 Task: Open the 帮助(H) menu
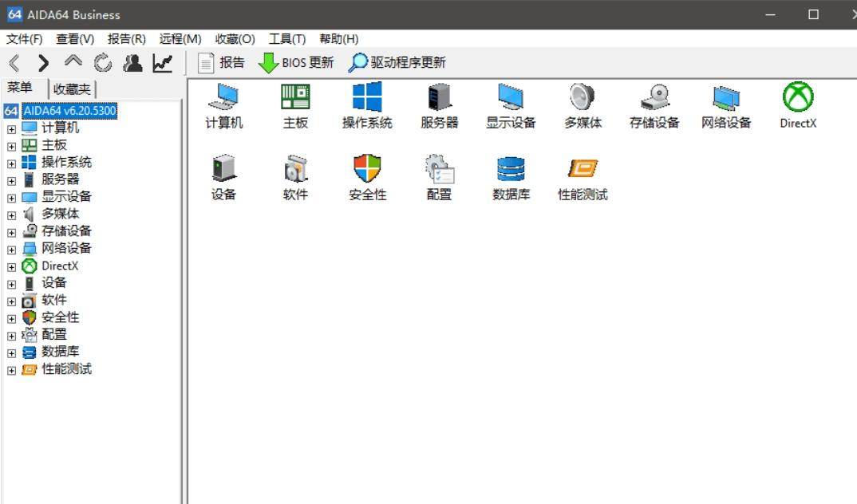click(339, 39)
